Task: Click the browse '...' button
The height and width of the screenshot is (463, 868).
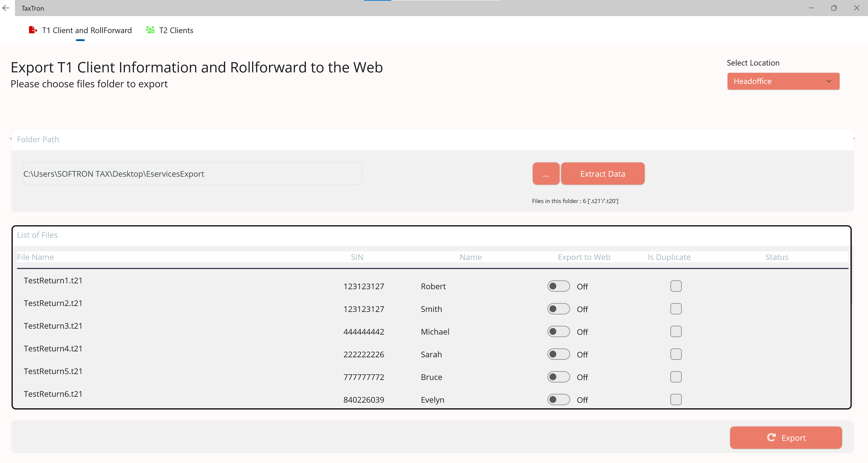Action: click(x=546, y=174)
